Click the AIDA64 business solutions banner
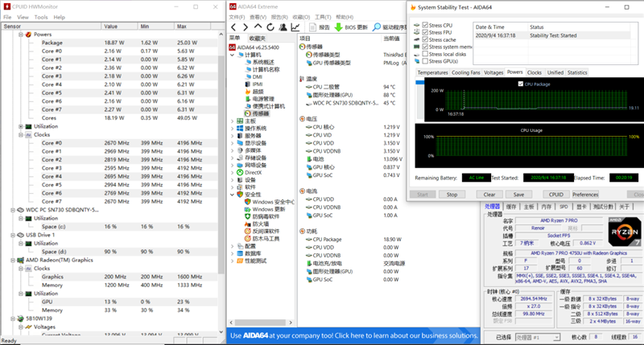This screenshot has width=644, height=345. (353, 335)
